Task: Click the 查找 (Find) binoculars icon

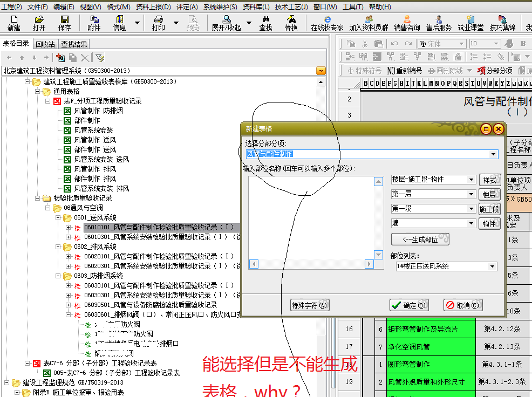Action: [x=265, y=23]
